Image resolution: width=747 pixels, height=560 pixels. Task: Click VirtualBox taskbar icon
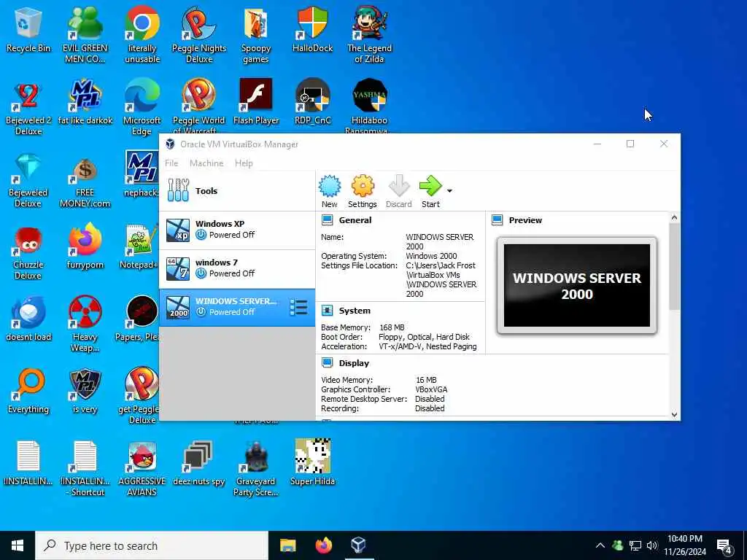tap(359, 545)
